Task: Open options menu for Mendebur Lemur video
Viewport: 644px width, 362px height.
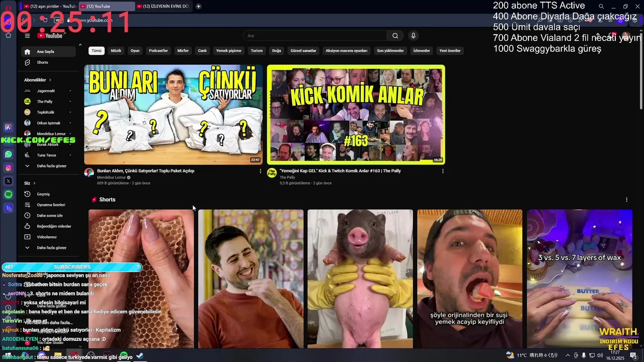Action: coord(260,171)
